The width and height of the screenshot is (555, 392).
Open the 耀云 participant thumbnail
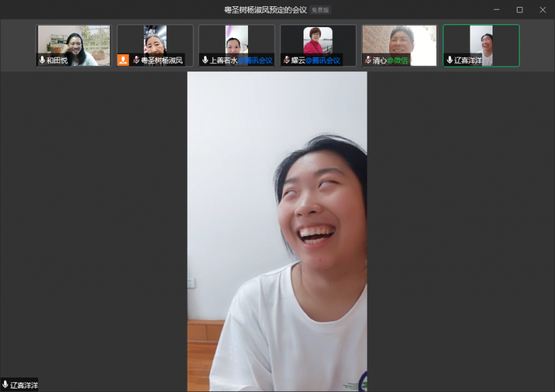click(318, 42)
